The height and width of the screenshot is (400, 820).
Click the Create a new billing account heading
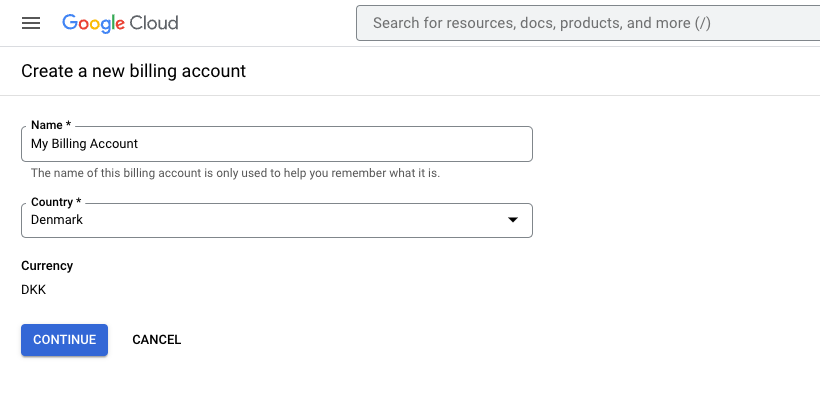tap(133, 71)
